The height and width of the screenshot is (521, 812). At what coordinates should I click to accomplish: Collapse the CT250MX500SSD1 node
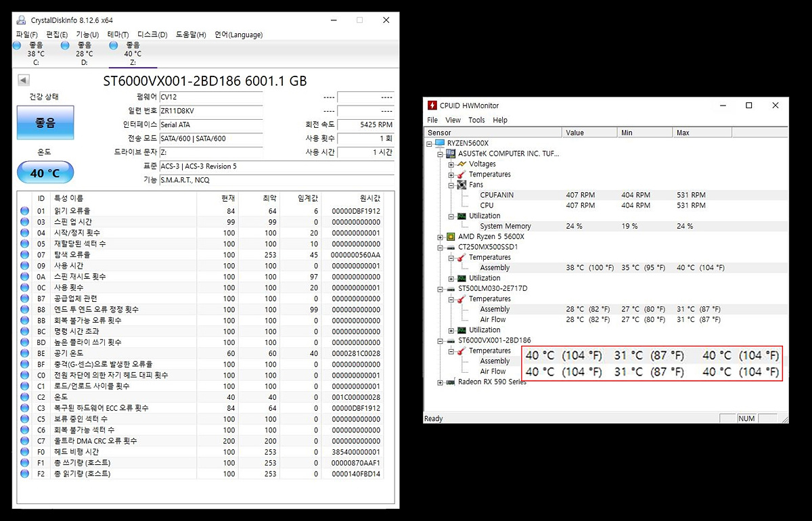(x=441, y=247)
